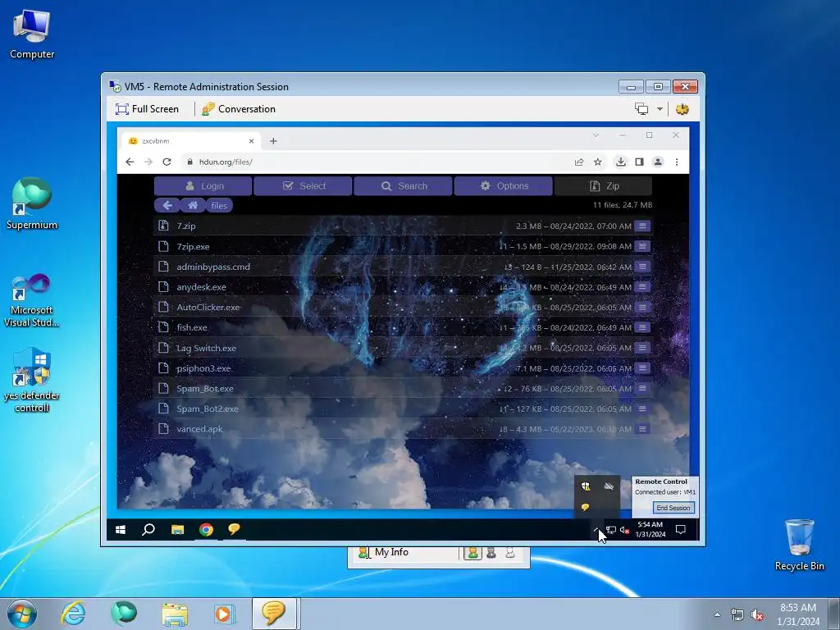Viewport: 840px width, 630px height.
Task: Open a new browser tab with plus button
Action: [273, 141]
